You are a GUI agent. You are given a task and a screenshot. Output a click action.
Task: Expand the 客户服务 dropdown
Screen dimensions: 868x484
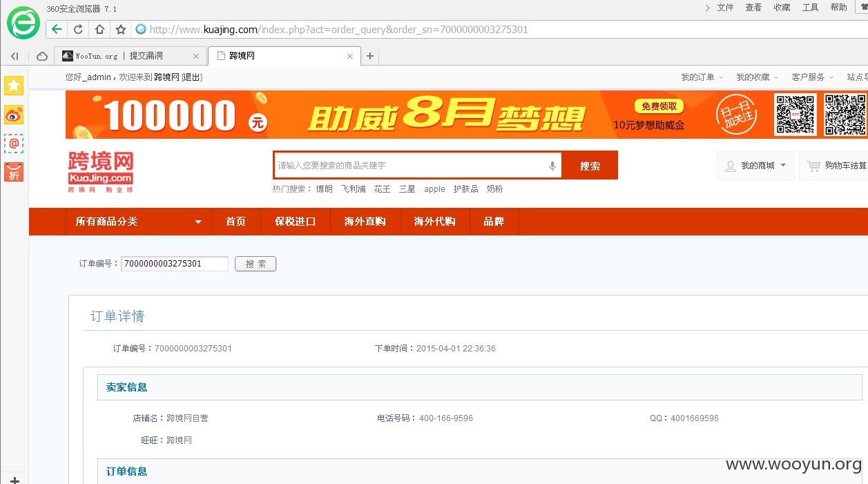point(813,77)
